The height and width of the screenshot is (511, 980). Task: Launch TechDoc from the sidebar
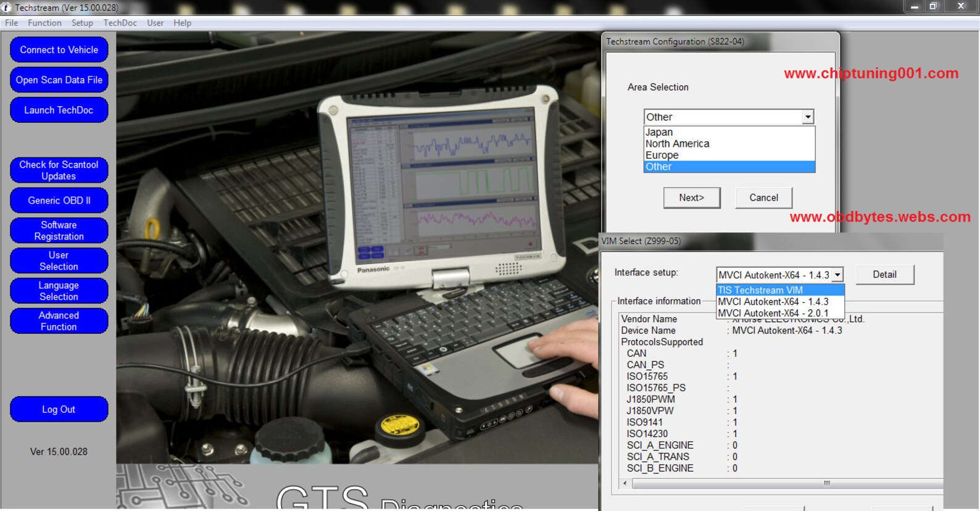click(x=59, y=110)
